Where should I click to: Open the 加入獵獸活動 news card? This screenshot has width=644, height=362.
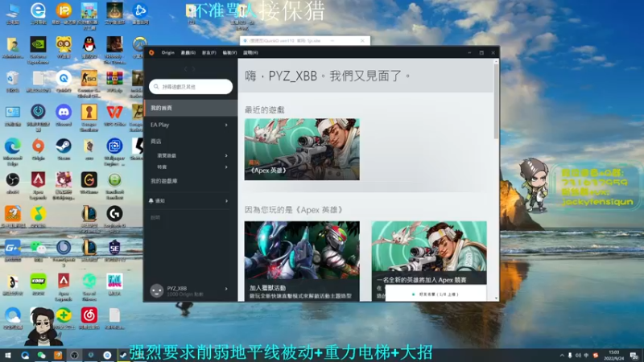302,261
